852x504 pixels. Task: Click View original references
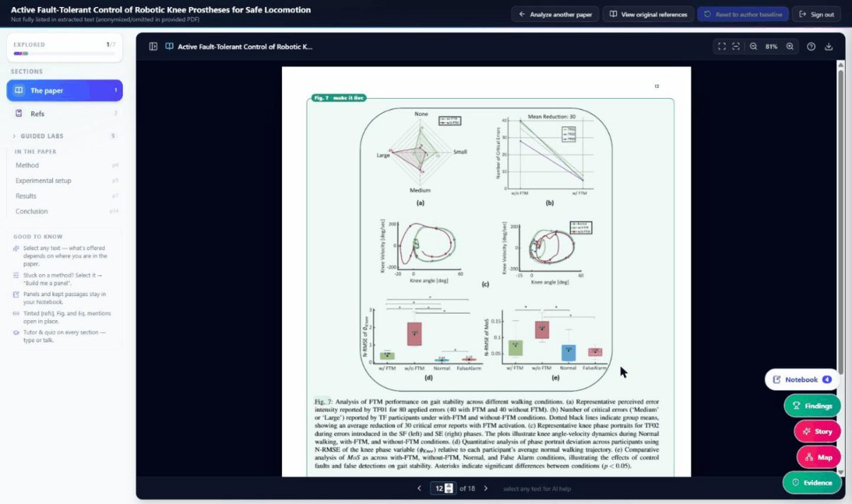tap(648, 14)
